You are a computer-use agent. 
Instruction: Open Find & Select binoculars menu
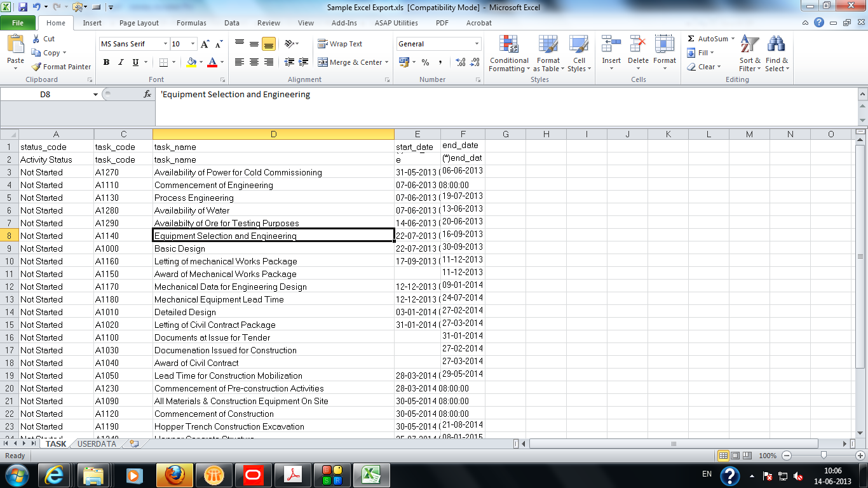coord(776,54)
